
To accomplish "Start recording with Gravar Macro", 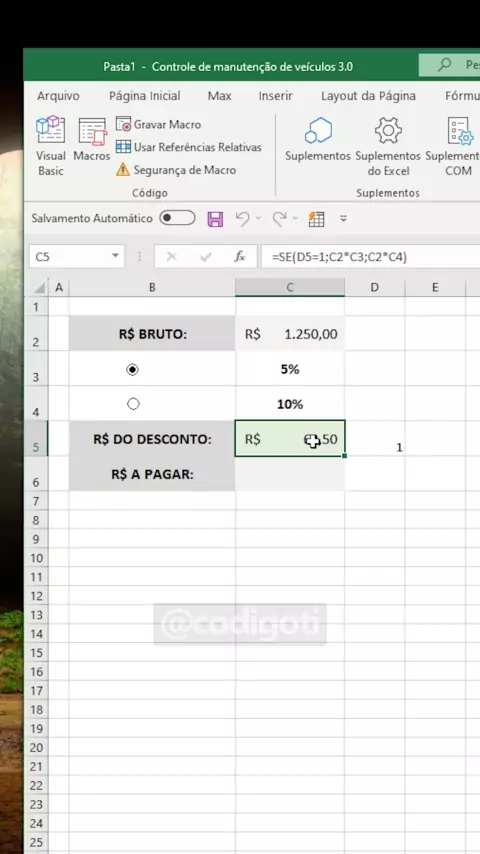I will (159, 124).
